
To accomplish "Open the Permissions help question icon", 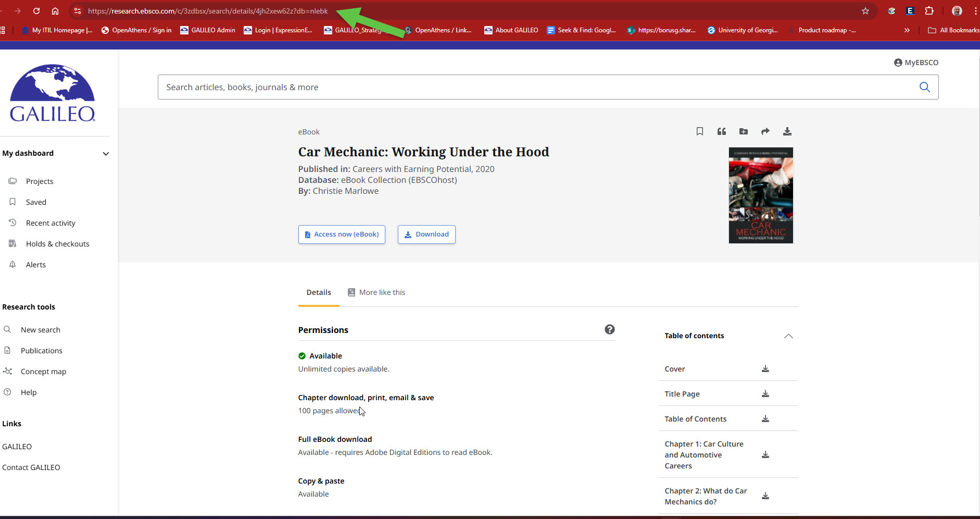I will pos(609,329).
